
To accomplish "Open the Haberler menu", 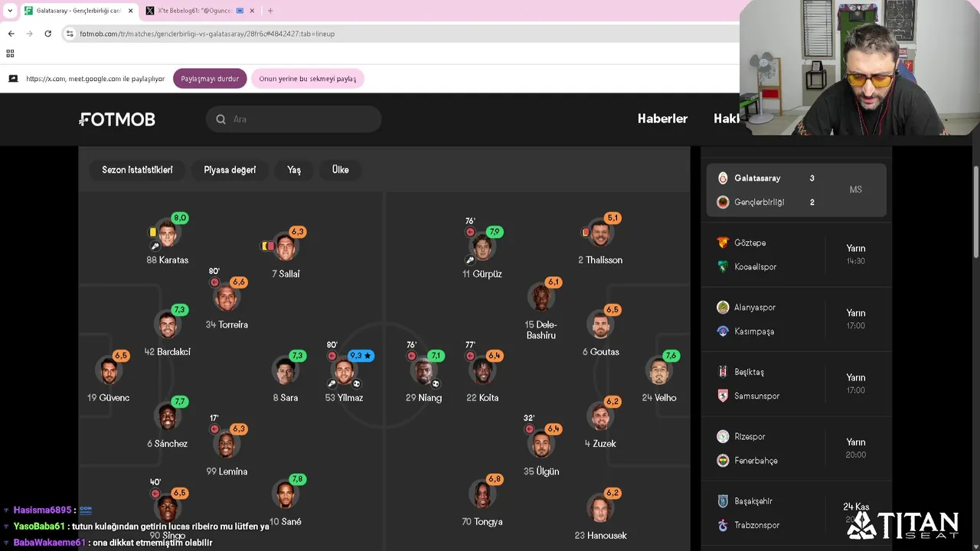I will (x=662, y=119).
